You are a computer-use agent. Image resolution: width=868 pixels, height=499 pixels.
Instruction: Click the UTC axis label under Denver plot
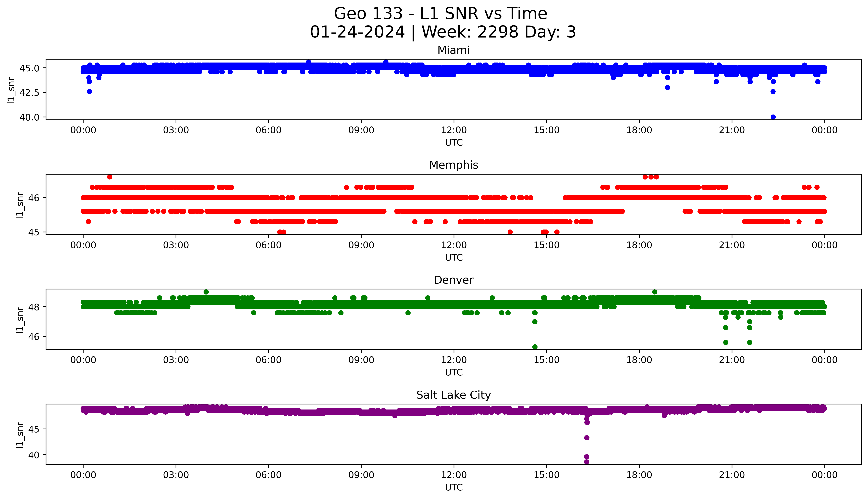(454, 372)
